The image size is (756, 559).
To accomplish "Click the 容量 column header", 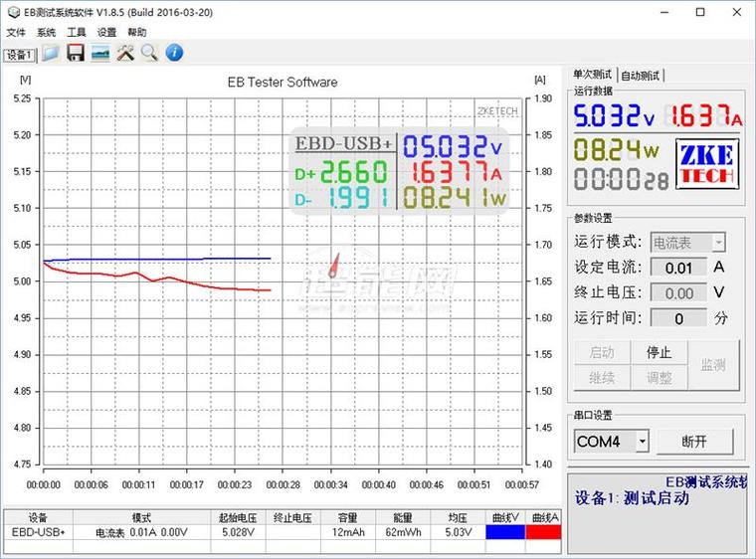I will (x=347, y=517).
